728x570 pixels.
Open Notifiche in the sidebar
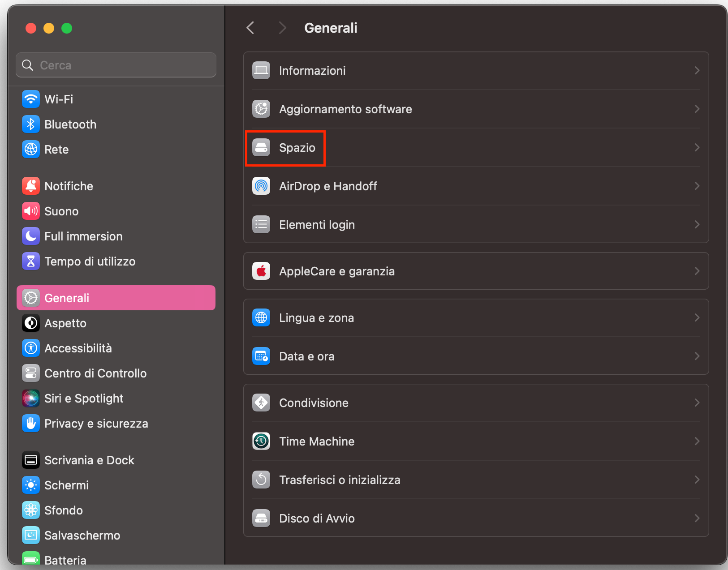(x=69, y=186)
